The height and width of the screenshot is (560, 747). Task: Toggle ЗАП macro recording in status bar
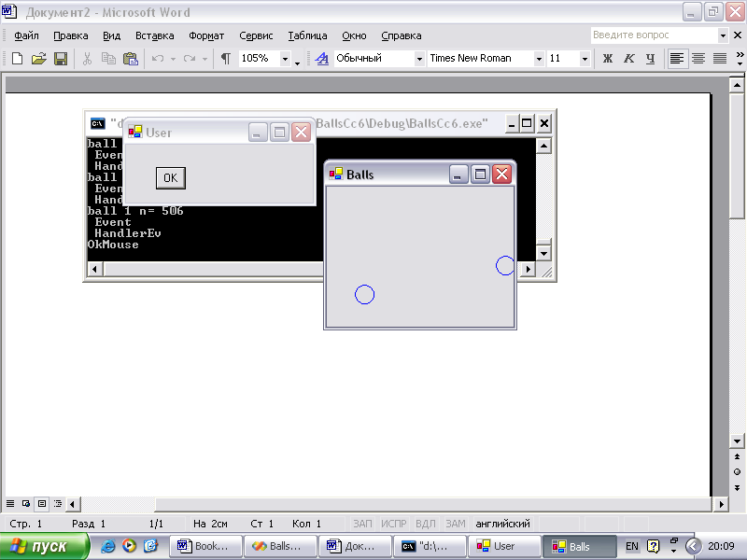362,524
